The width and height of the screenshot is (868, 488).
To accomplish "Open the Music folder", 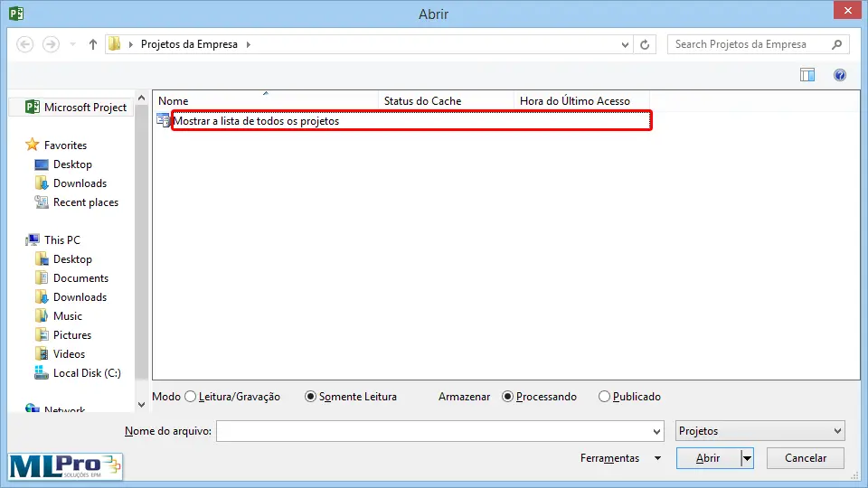I will (x=58, y=316).
